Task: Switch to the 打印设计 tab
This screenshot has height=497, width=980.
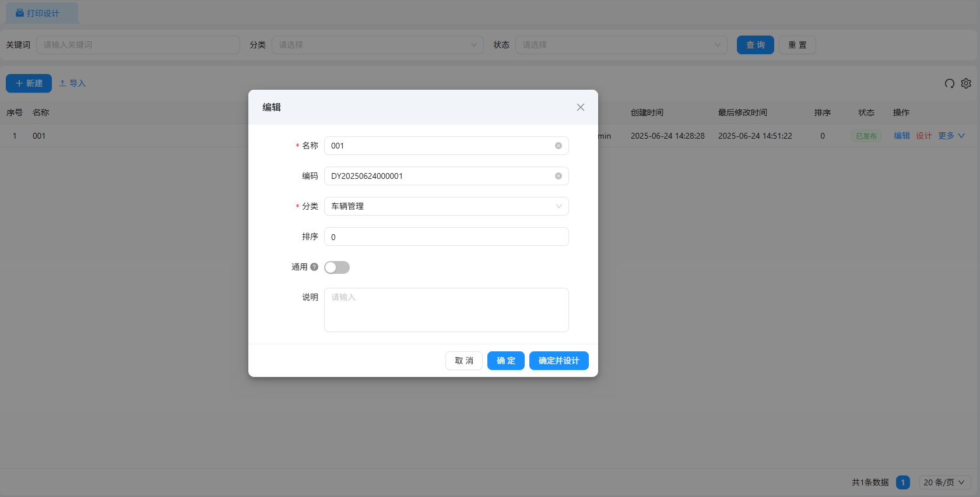Action: (x=42, y=13)
